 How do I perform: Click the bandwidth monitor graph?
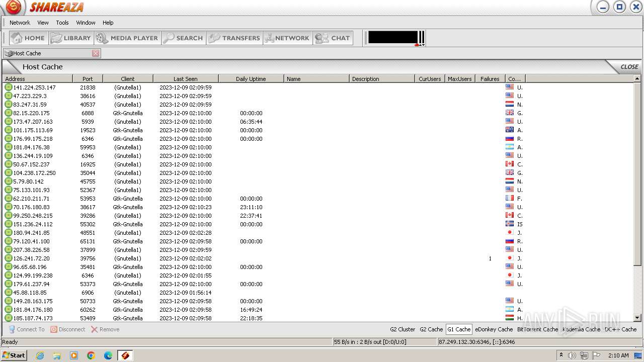click(x=393, y=37)
